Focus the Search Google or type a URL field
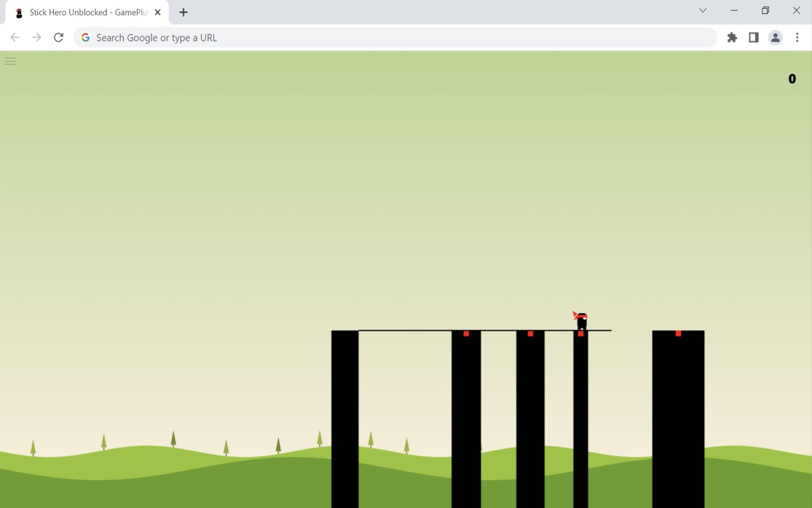Viewport: 812px width, 508px height. 395,37
